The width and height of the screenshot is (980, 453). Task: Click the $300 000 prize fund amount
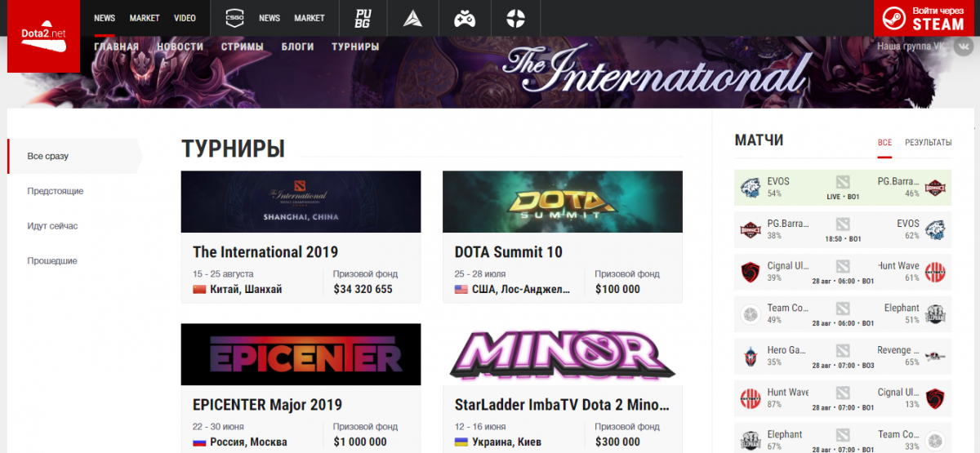pyautogui.click(x=617, y=442)
